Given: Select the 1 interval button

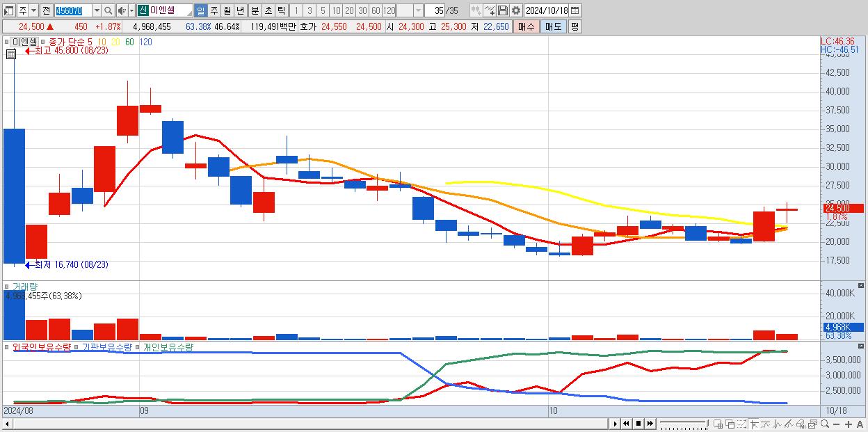Looking at the screenshot, I should click(x=296, y=10).
